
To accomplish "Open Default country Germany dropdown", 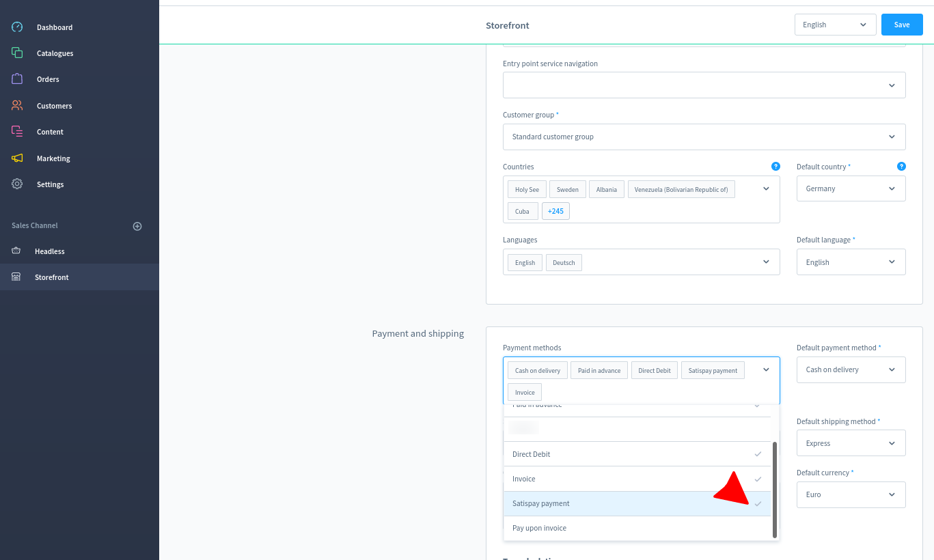I will (851, 188).
